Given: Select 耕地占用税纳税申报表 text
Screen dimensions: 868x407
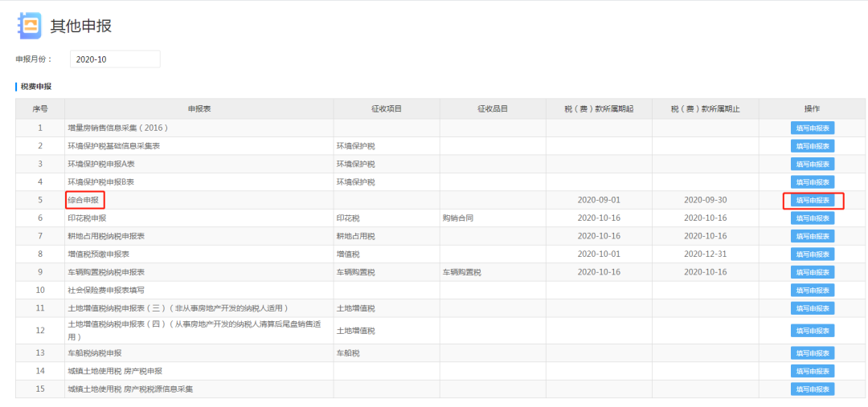Looking at the screenshot, I should [106, 236].
